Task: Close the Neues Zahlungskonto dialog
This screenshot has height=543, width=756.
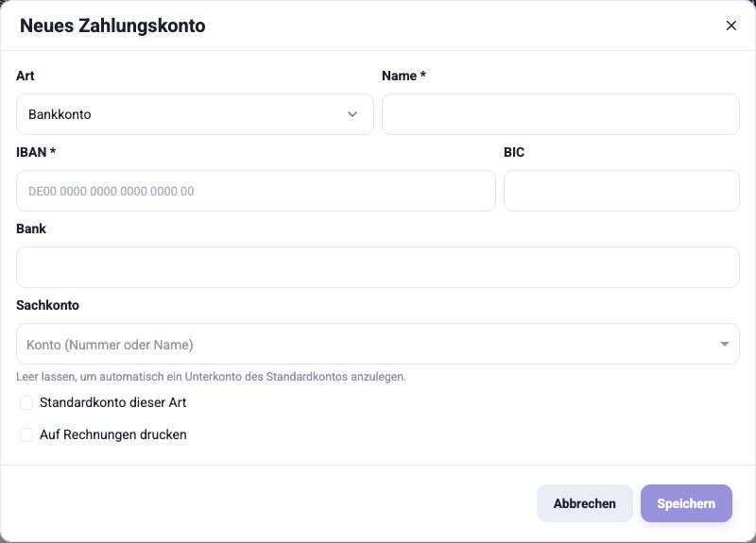Action: pyautogui.click(x=730, y=25)
